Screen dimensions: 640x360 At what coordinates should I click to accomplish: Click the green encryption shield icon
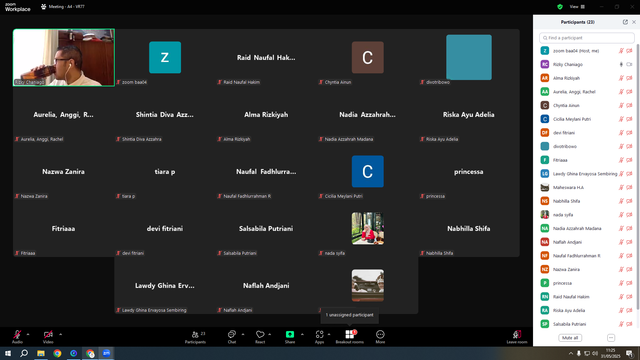pyautogui.click(x=560, y=7)
